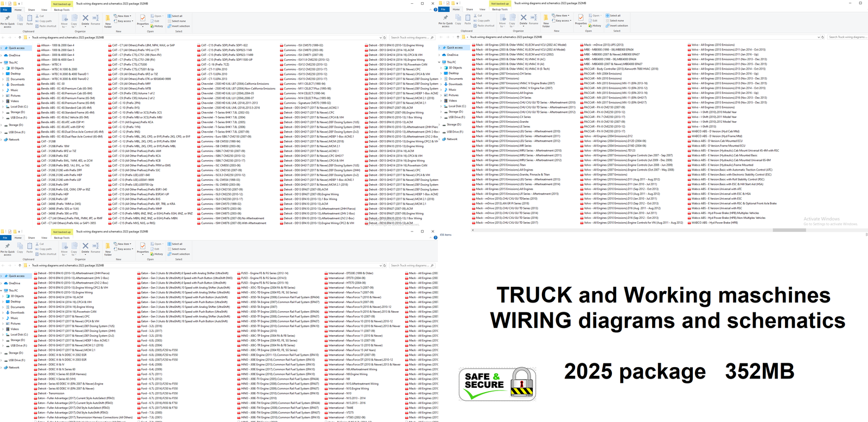Viewport: 868px width, 422px height.
Task: Open File menu in top-left window
Action: click(x=5, y=10)
